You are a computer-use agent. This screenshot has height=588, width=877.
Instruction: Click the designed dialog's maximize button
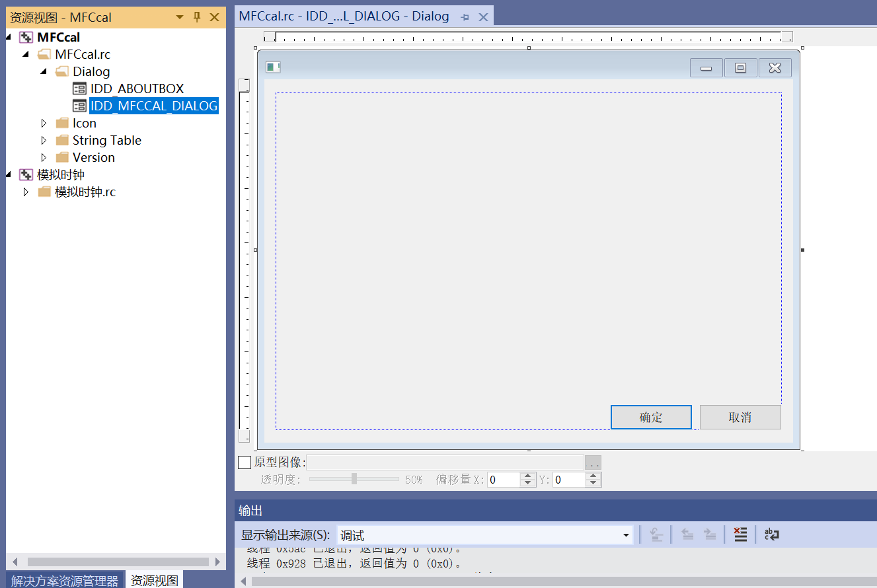pos(741,67)
